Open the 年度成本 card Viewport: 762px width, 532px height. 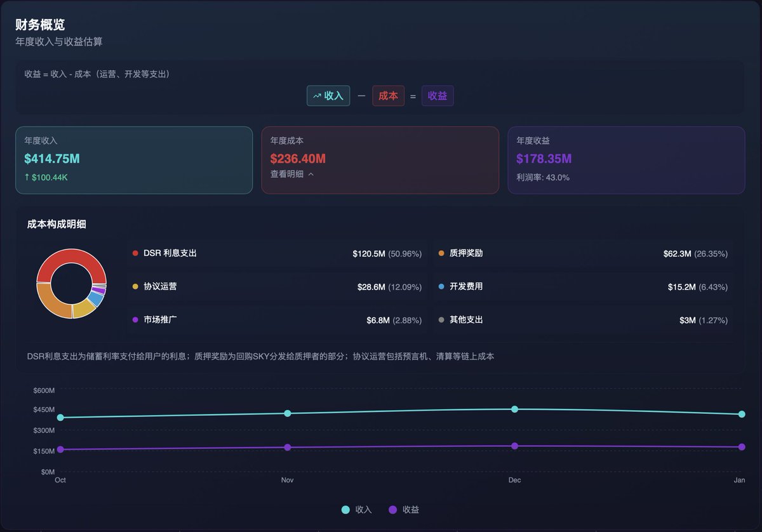point(380,160)
